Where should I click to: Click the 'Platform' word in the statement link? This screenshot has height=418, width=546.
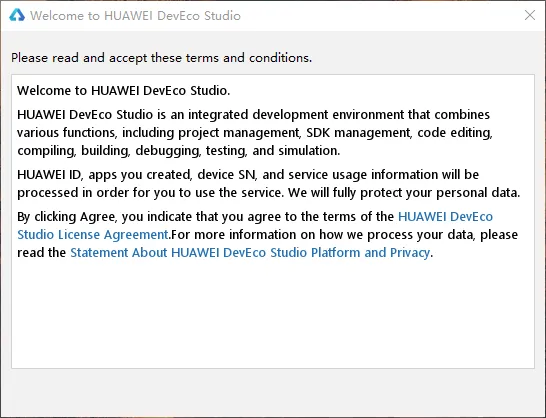(335, 253)
